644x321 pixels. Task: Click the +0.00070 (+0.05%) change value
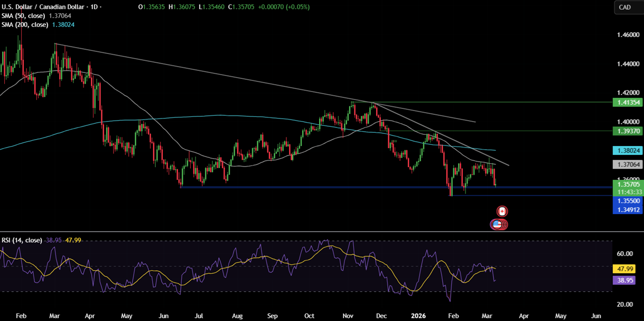284,7
